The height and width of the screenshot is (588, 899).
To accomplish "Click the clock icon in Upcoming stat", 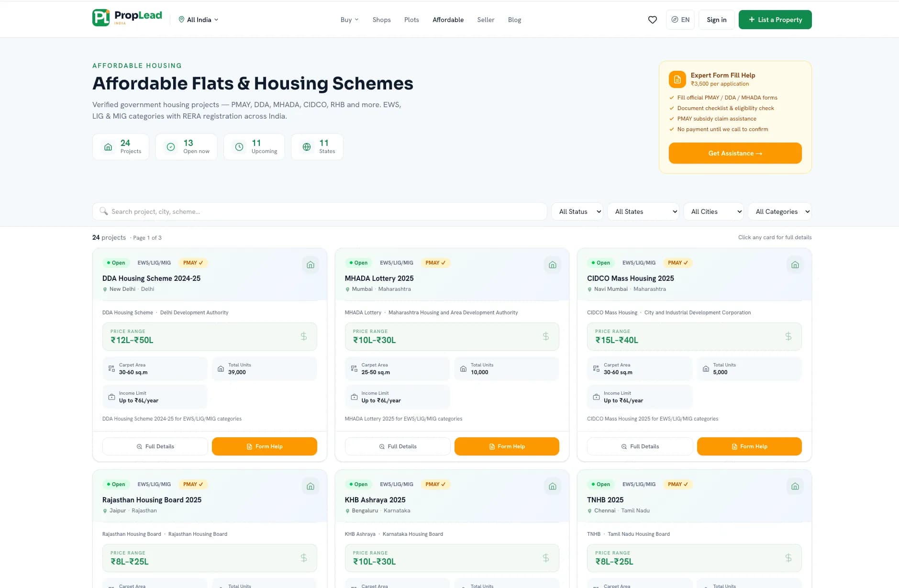I will click(x=239, y=147).
